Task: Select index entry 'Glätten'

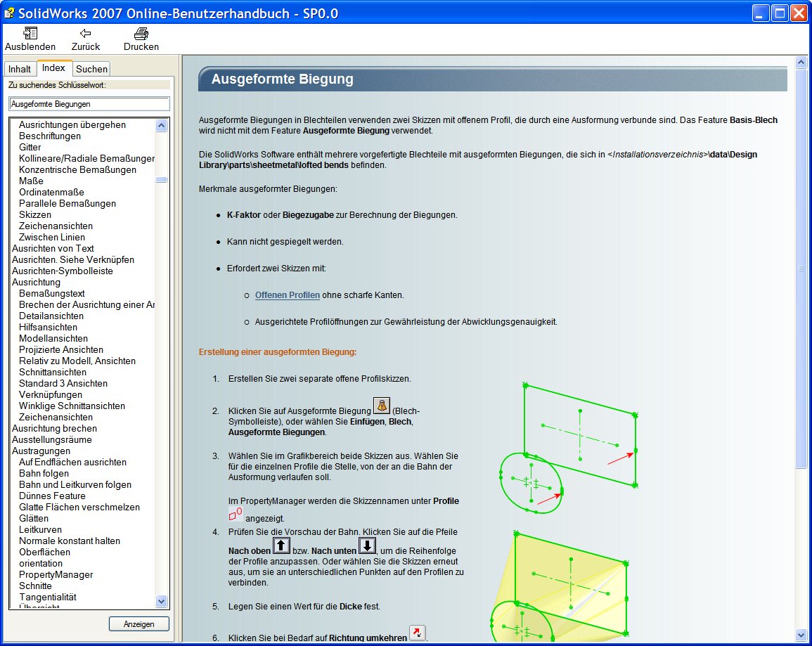Action: pyautogui.click(x=34, y=519)
